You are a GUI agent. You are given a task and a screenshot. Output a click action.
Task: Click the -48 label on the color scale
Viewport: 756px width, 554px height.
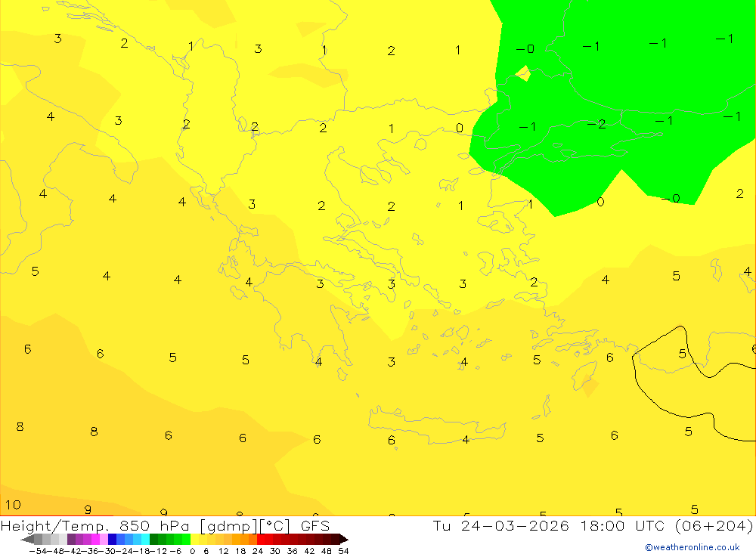pyautogui.click(x=56, y=551)
